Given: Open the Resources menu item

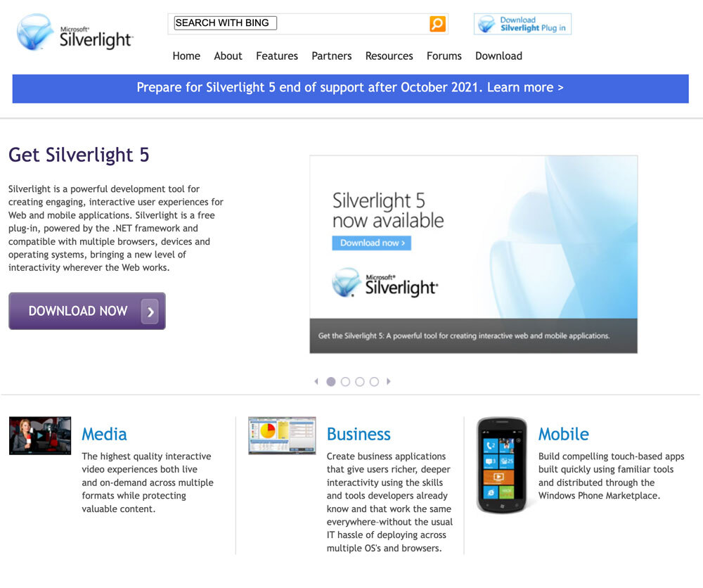Looking at the screenshot, I should tap(389, 56).
